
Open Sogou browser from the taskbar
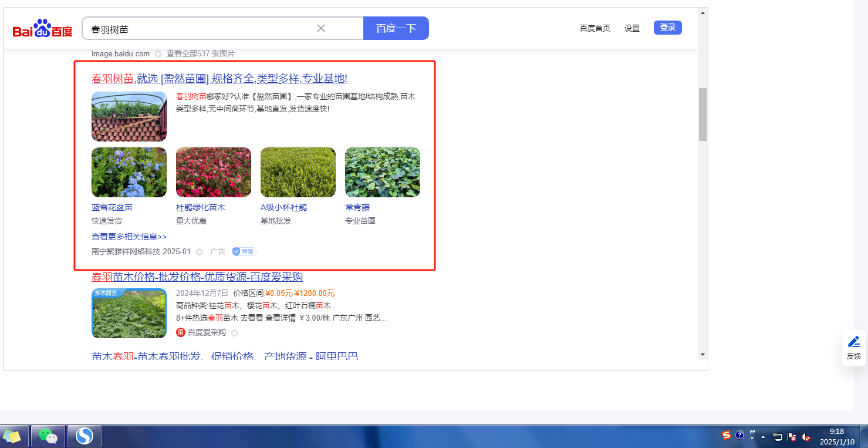coord(85,436)
